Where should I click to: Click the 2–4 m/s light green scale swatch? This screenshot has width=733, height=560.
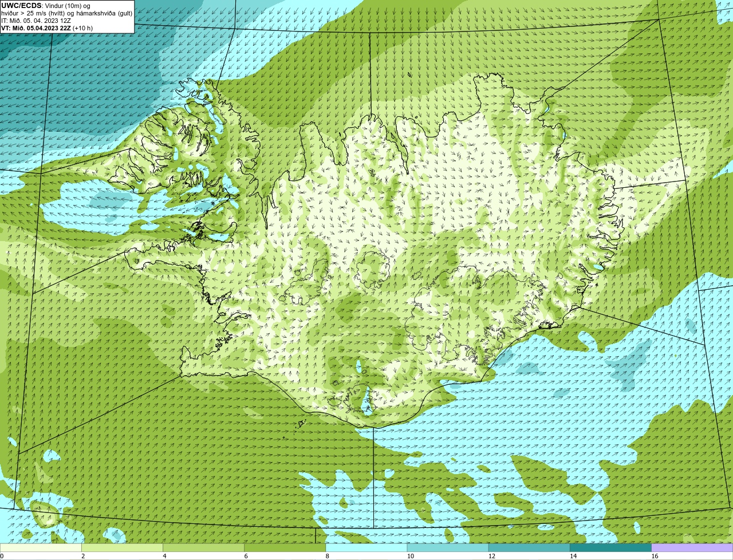click(x=122, y=548)
